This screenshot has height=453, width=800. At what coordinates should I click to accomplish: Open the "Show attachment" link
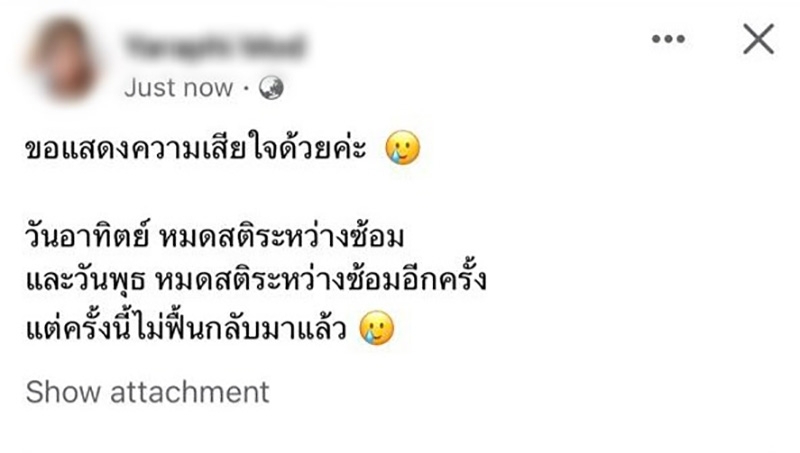click(147, 392)
